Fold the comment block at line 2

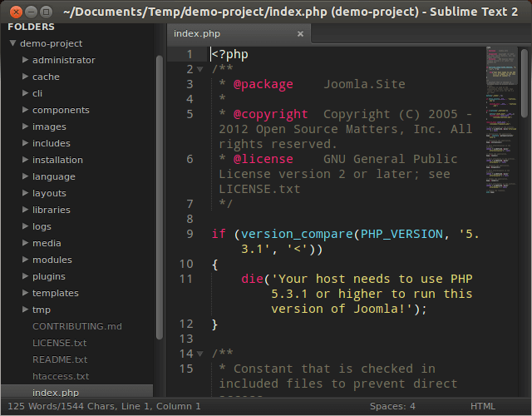[200, 70]
